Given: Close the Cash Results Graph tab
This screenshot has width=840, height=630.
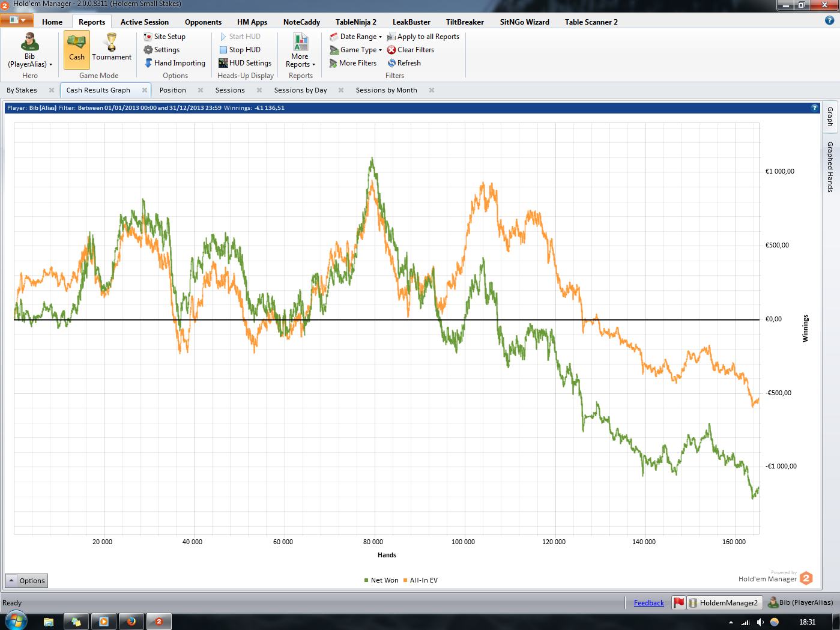Looking at the screenshot, I should pyautogui.click(x=145, y=90).
